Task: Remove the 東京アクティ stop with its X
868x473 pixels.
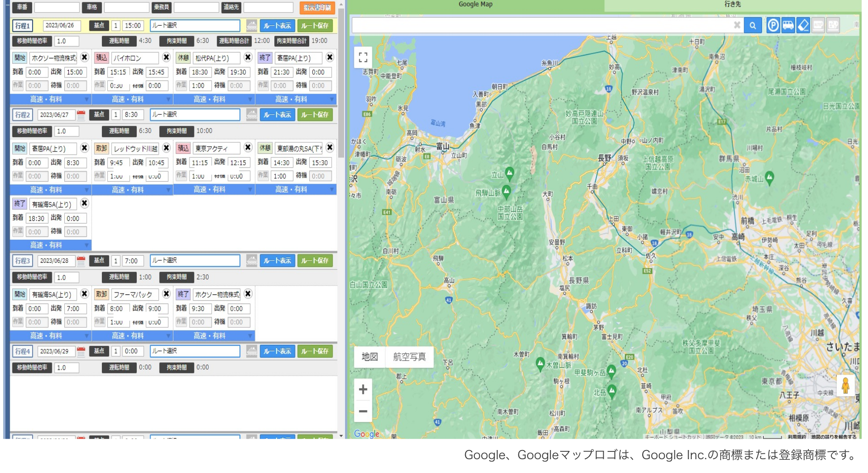Action: [248, 148]
